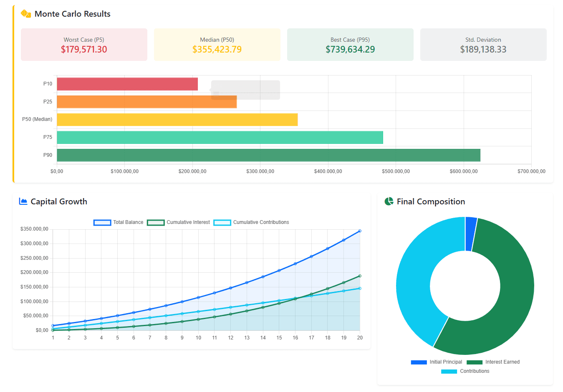The image size is (563, 392).
Task: Click the area chart icon beside Capital Growth
Action: [23, 201]
